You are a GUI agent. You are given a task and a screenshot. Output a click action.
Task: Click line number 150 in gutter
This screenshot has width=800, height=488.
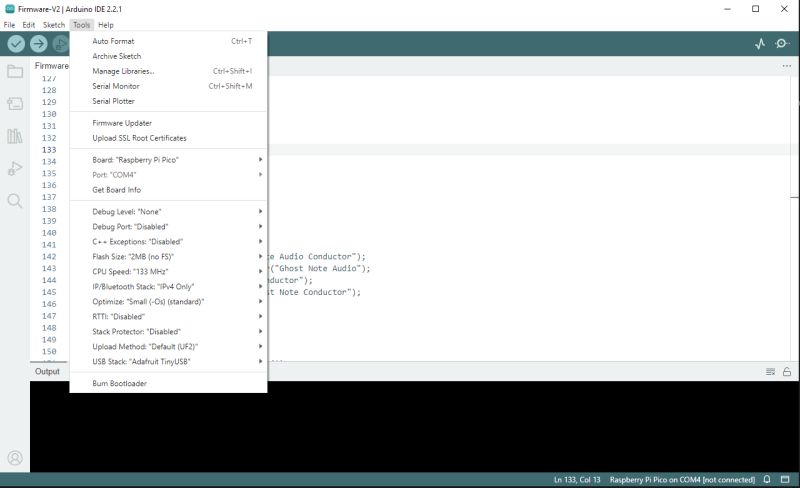point(49,351)
